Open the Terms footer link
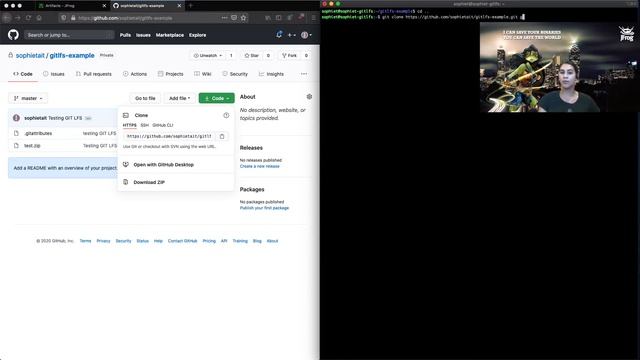Image resolution: width=640 pixels, height=360 pixels. 85,241
